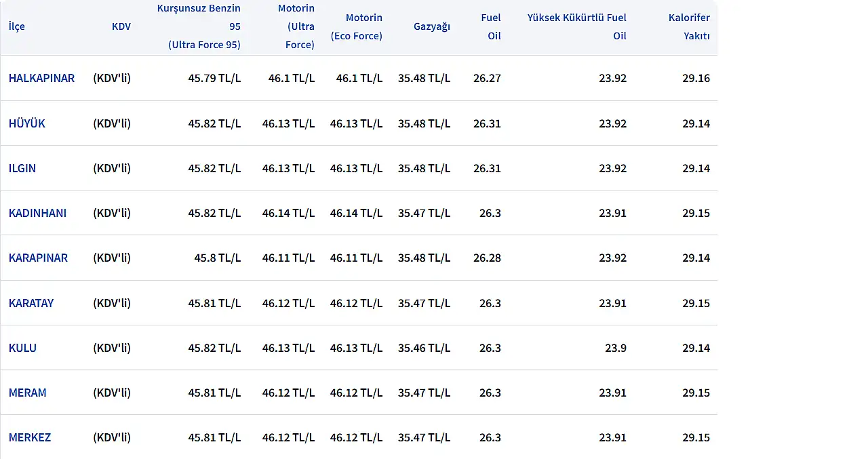Image resolution: width=868 pixels, height=459 pixels.
Task: Select the Motorin (Eco Force) column header
Action: pos(356,26)
